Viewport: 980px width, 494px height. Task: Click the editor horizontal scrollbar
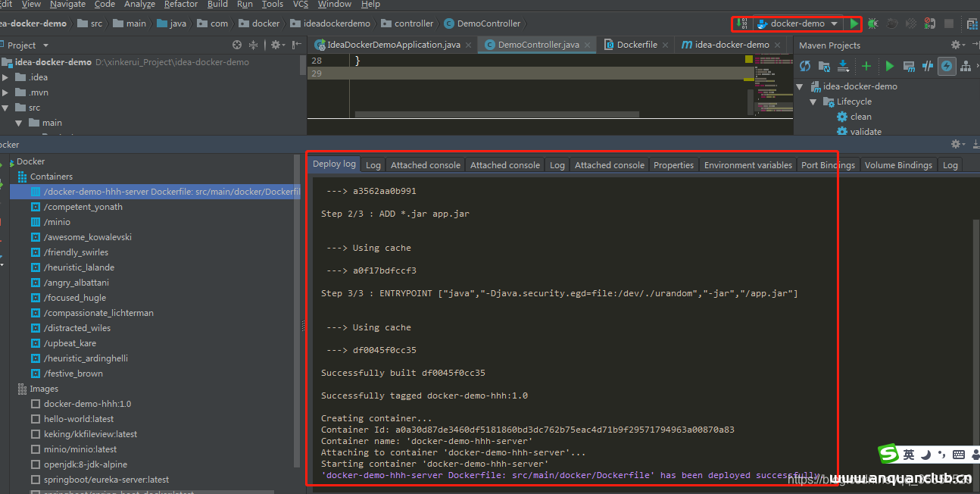pos(497,115)
